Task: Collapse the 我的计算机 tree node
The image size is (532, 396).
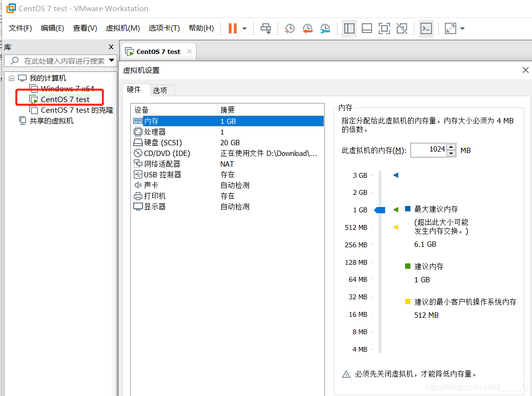Action: point(11,78)
